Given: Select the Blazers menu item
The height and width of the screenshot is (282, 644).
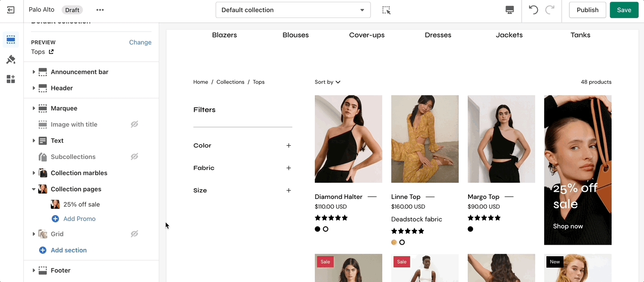Looking at the screenshot, I should tap(224, 35).
